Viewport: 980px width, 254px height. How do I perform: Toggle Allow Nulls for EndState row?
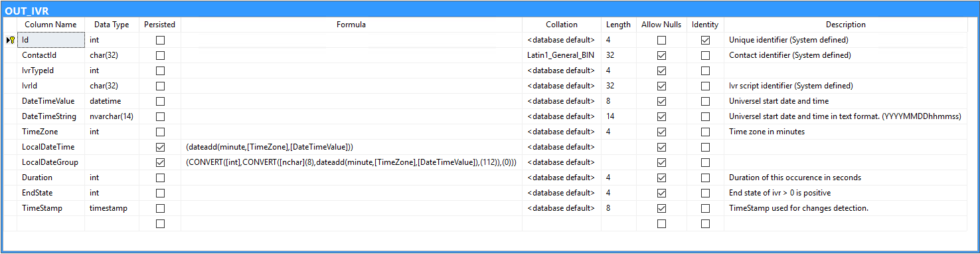pos(661,193)
